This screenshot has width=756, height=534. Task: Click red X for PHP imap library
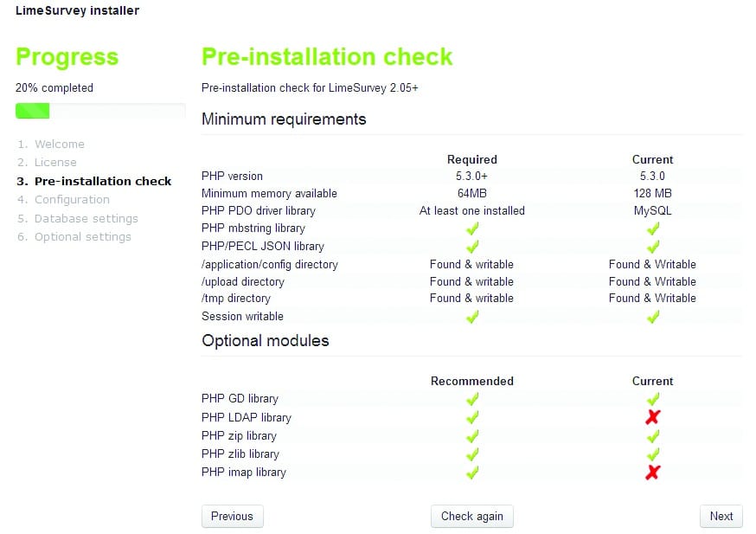653,472
